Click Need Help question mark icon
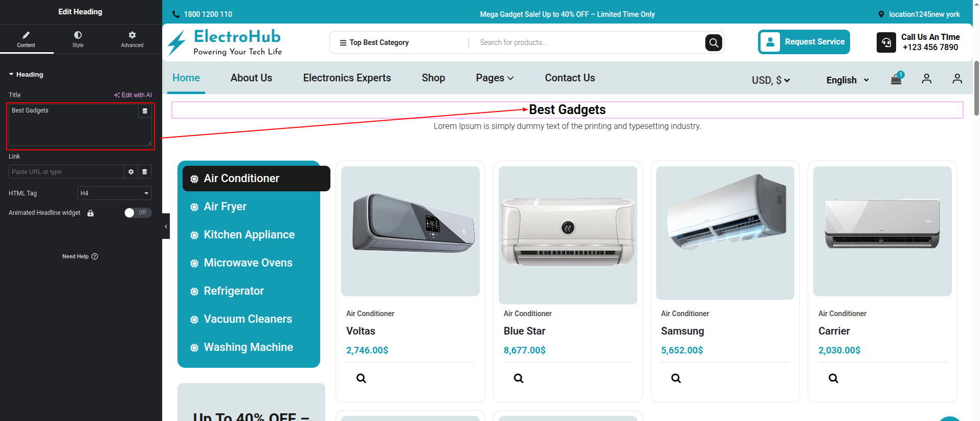The width and height of the screenshot is (980, 421). coord(95,256)
